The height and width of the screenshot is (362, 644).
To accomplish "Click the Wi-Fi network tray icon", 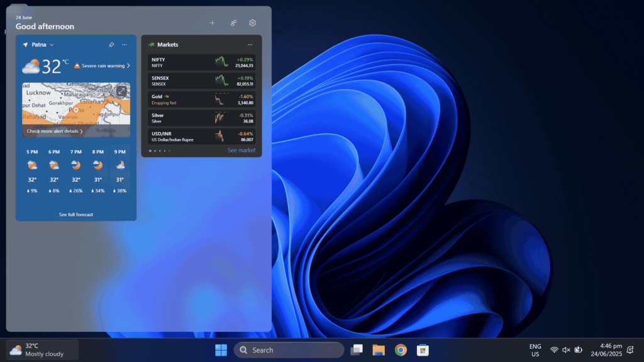I will tap(554, 350).
